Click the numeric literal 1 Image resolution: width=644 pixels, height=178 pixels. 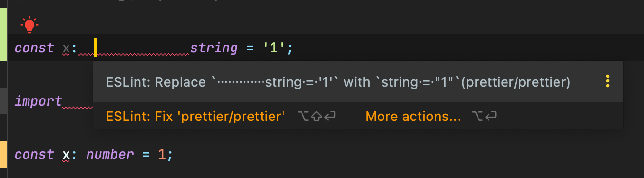pyautogui.click(x=162, y=155)
